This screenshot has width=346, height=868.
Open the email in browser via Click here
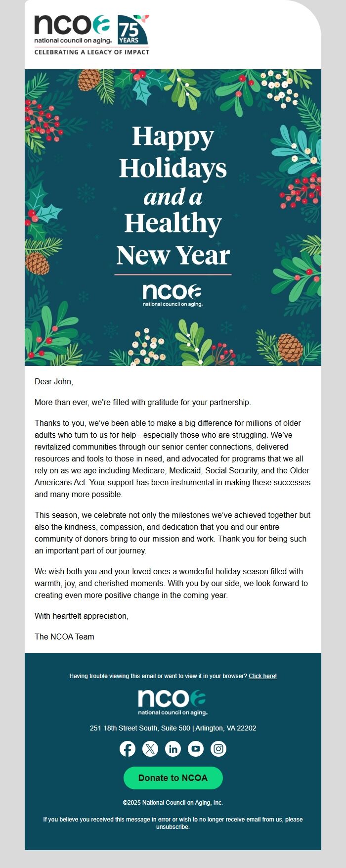coord(262,676)
